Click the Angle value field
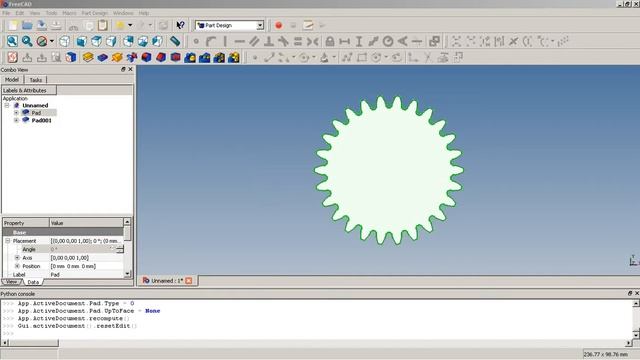The image size is (640, 360). click(x=83, y=249)
